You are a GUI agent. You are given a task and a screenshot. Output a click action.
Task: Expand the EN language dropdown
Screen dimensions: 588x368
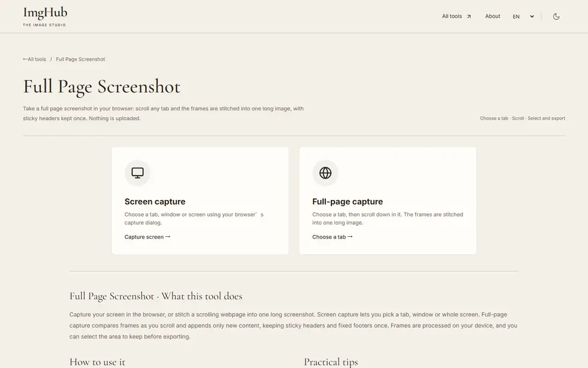tap(523, 17)
